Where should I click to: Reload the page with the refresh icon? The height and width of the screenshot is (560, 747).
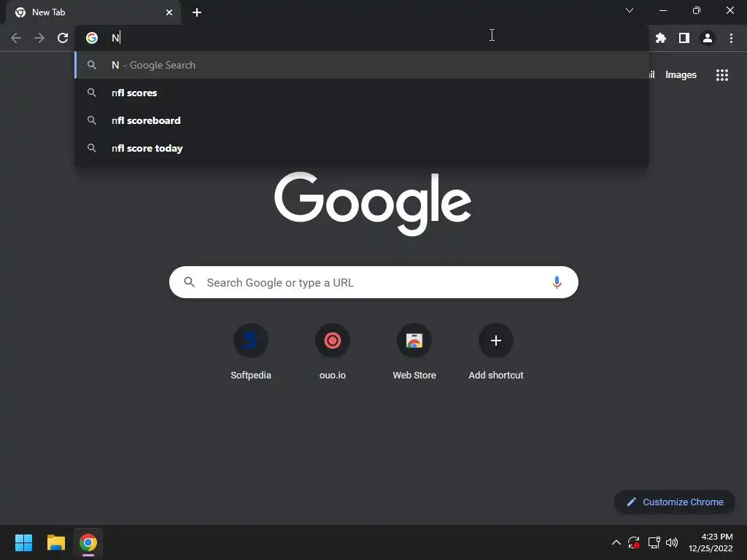(x=63, y=38)
